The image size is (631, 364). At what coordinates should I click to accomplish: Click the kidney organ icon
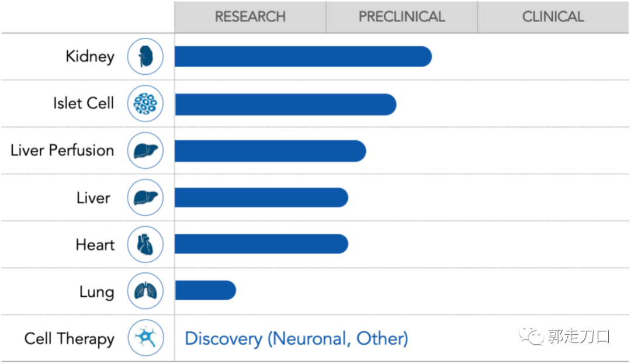tap(145, 57)
